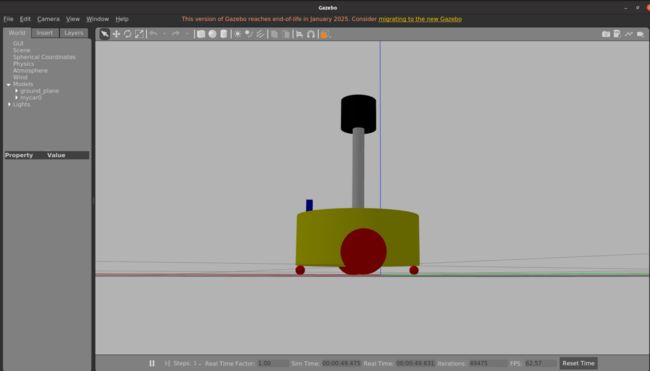Insert a cylinder shape from toolbar
650x371 pixels.
point(224,34)
